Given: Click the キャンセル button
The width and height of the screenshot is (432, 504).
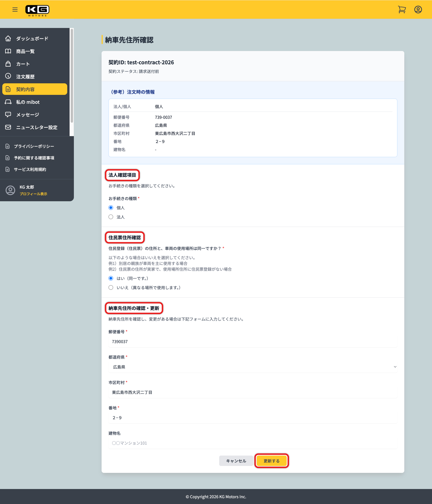Looking at the screenshot, I should (x=236, y=461).
